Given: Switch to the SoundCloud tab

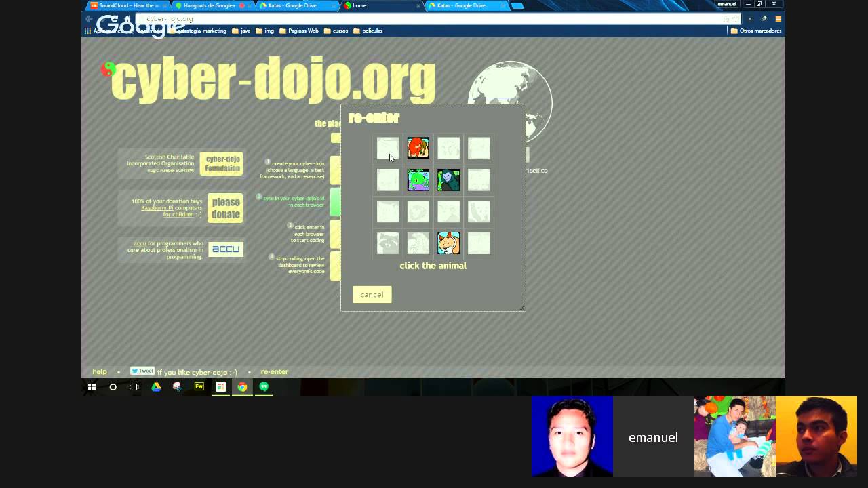Looking at the screenshot, I should click(128, 5).
